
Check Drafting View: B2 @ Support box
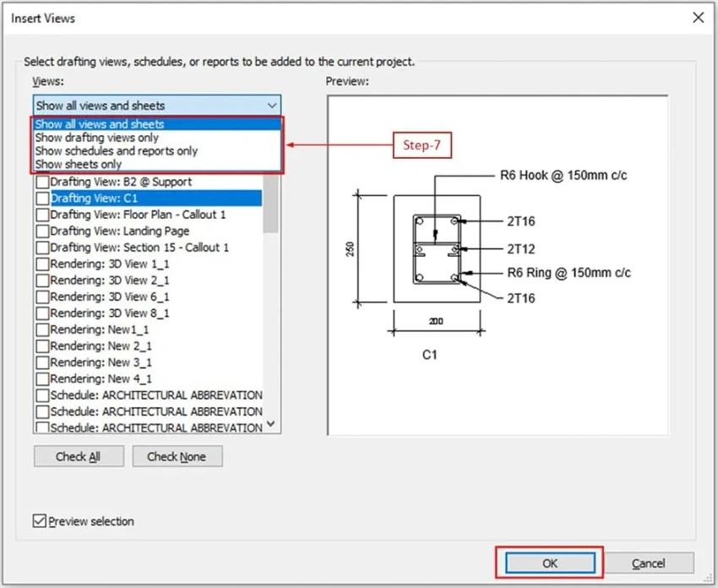(42, 182)
